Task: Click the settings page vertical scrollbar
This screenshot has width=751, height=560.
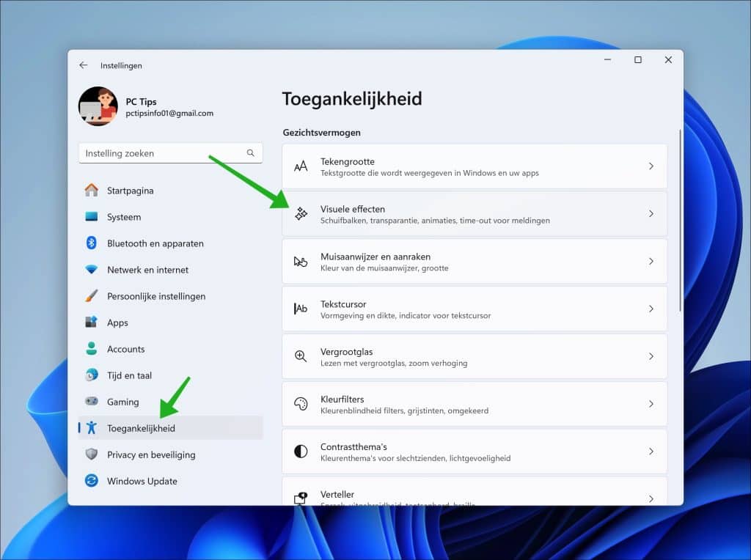Action: [x=680, y=221]
